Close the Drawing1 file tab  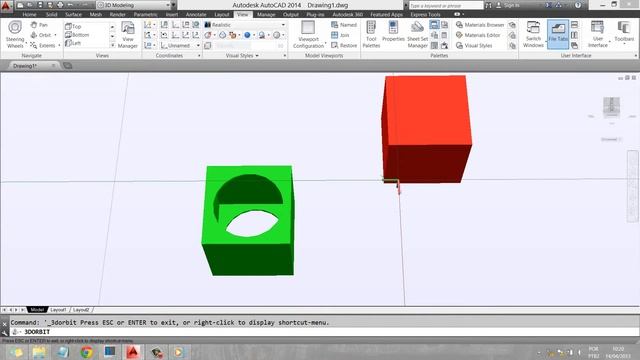pyautogui.click(x=53, y=65)
